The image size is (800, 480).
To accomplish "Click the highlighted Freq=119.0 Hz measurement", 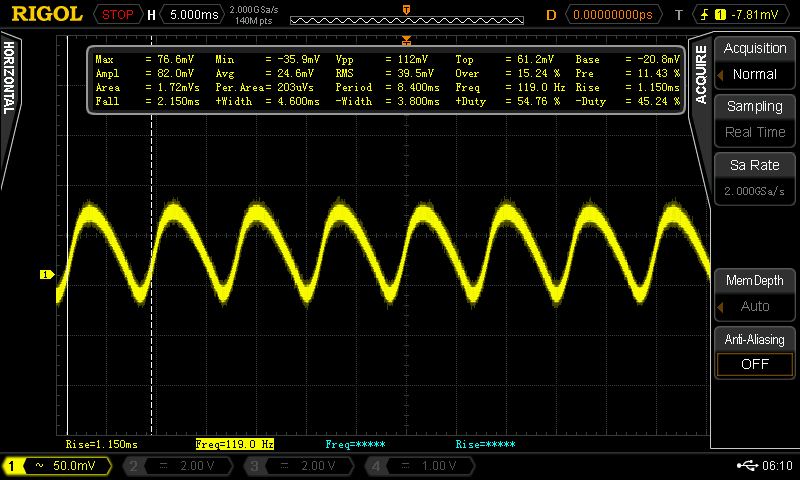I will (235, 444).
